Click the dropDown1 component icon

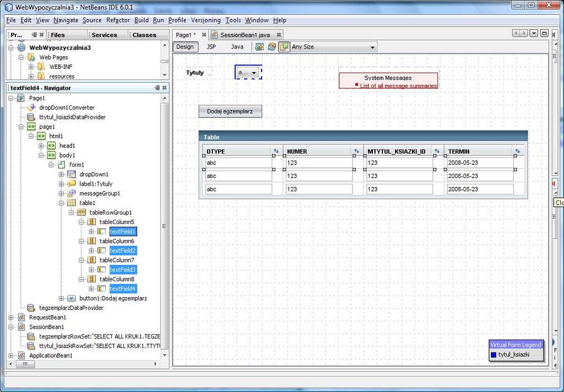coord(71,175)
